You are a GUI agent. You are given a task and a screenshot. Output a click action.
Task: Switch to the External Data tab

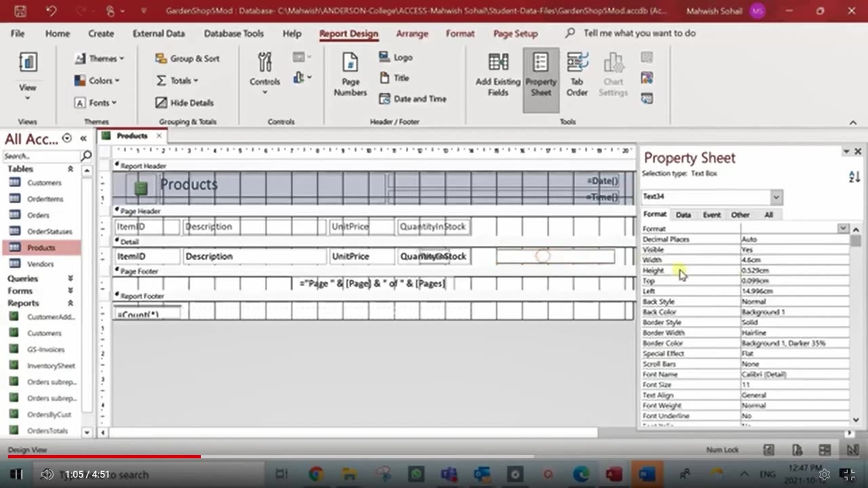(x=159, y=33)
